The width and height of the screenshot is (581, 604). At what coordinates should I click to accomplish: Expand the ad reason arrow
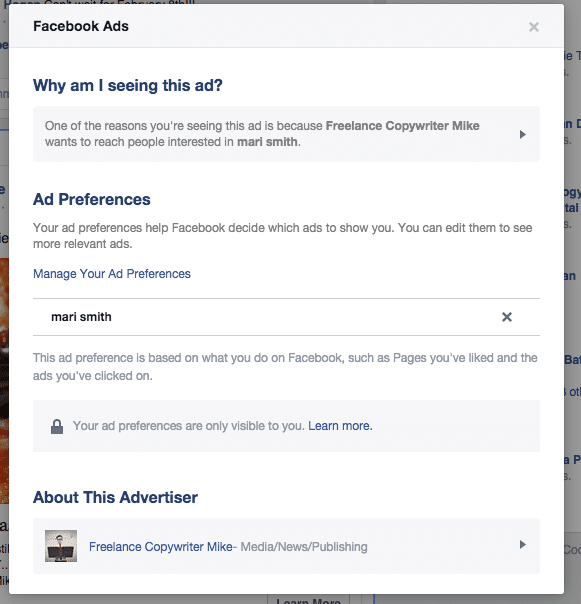[522, 134]
